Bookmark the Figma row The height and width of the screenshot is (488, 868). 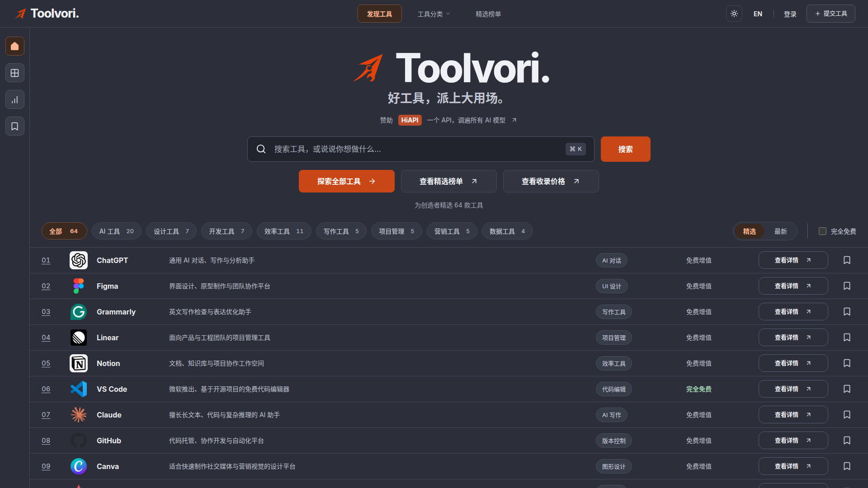[x=847, y=286]
